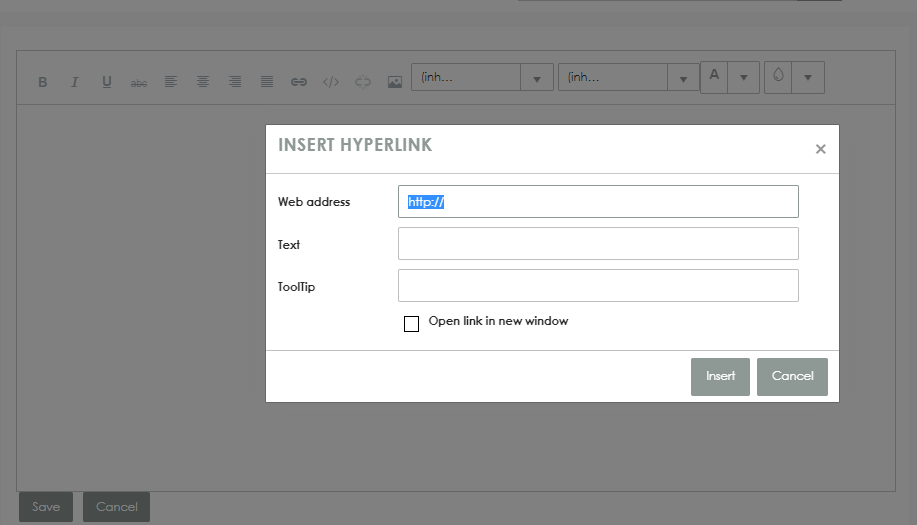The image size is (917, 525).
Task: Enable Open link in new window checkbox
Action: 411,323
